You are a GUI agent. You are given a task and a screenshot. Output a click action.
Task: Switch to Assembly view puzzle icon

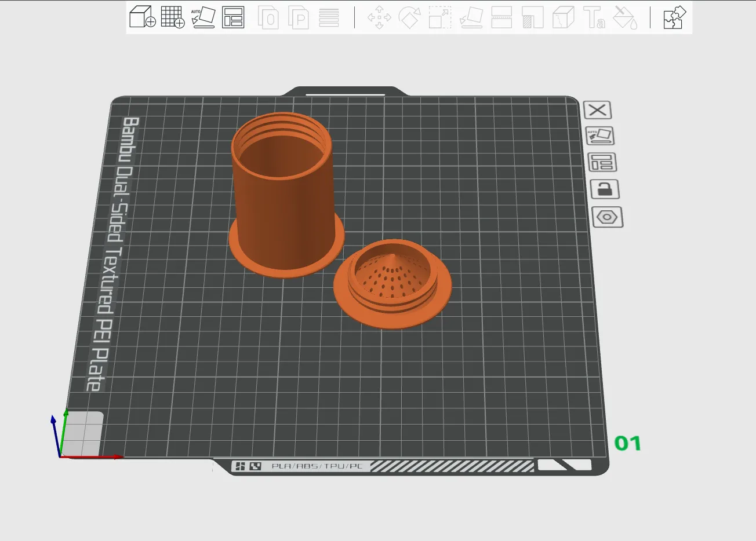click(x=674, y=17)
